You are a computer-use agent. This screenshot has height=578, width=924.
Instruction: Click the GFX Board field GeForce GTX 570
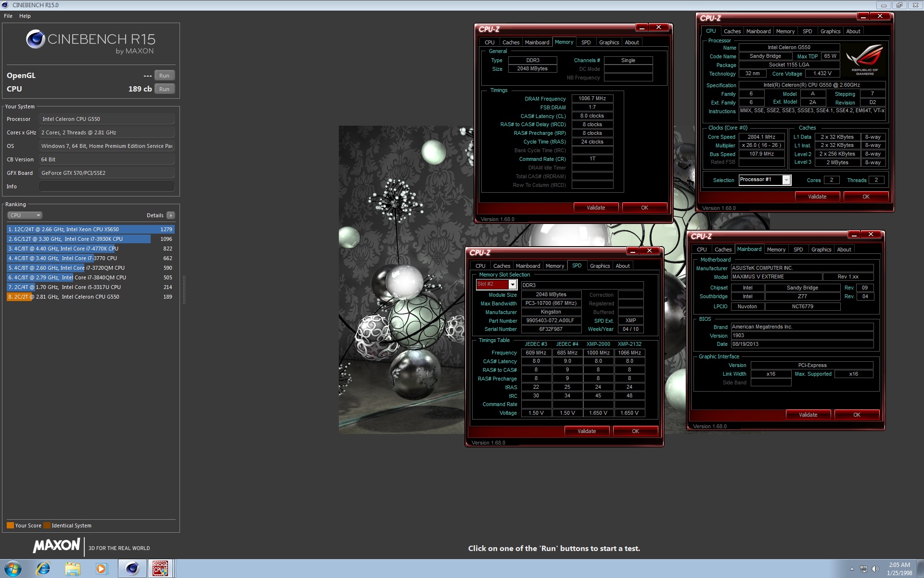click(107, 173)
